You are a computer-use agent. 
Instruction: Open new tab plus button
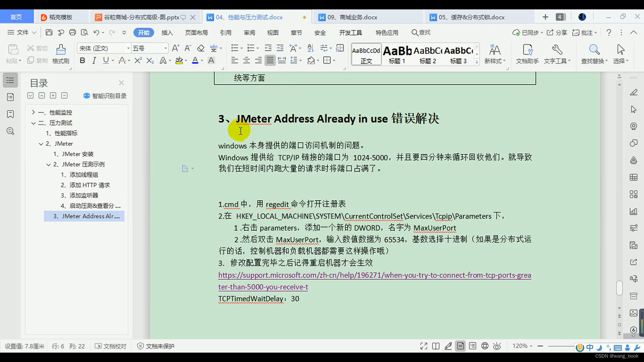[x=545, y=17]
